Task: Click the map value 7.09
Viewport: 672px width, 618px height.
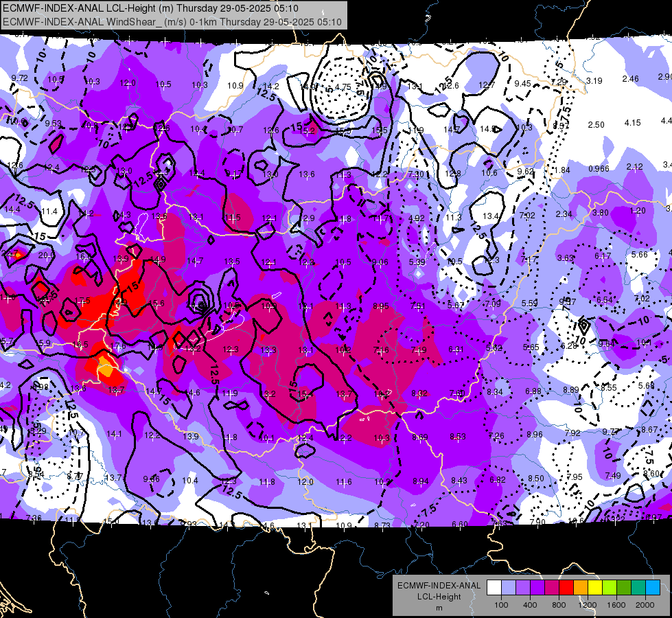Action: 493,304
